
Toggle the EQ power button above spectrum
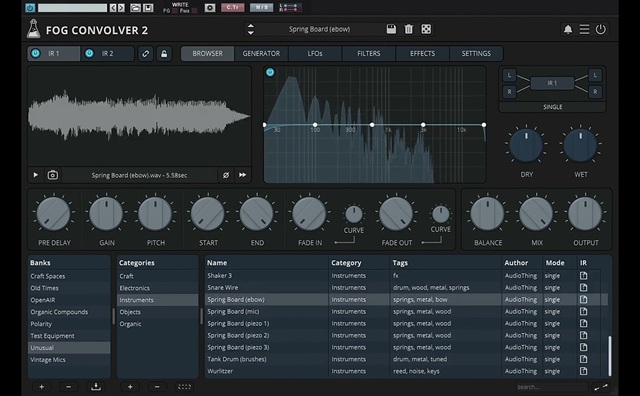tap(270, 72)
